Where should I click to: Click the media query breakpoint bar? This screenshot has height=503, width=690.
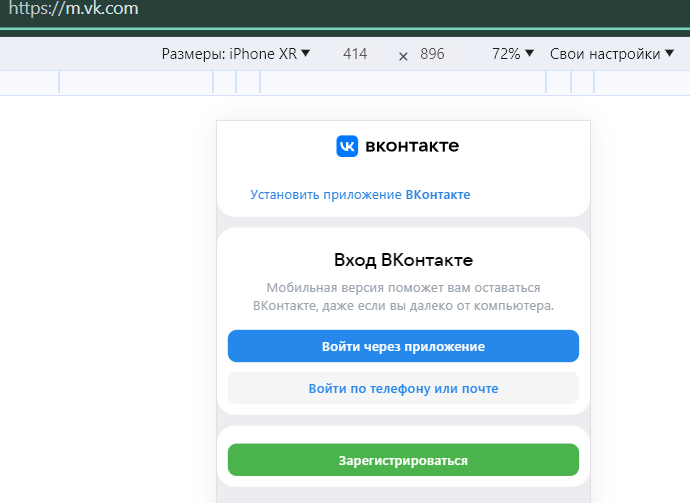pyautogui.click(x=345, y=82)
